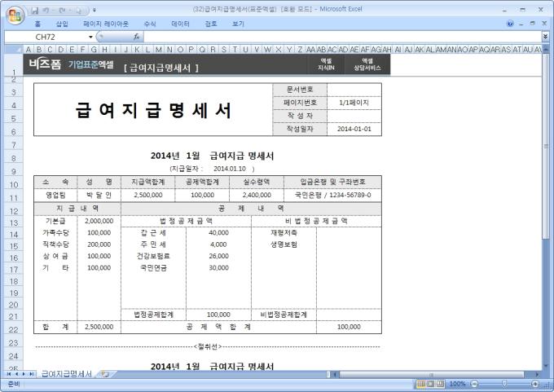Select the 문서번호 label cell
Image resolution: width=554 pixels, height=392 pixels.
(x=300, y=90)
